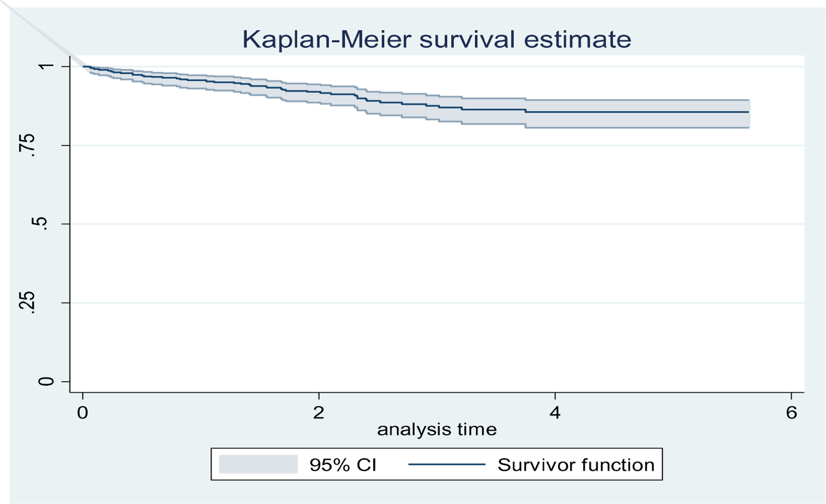Select the analysis time x-axis title
This screenshot has width=826, height=504.
[x=437, y=429]
